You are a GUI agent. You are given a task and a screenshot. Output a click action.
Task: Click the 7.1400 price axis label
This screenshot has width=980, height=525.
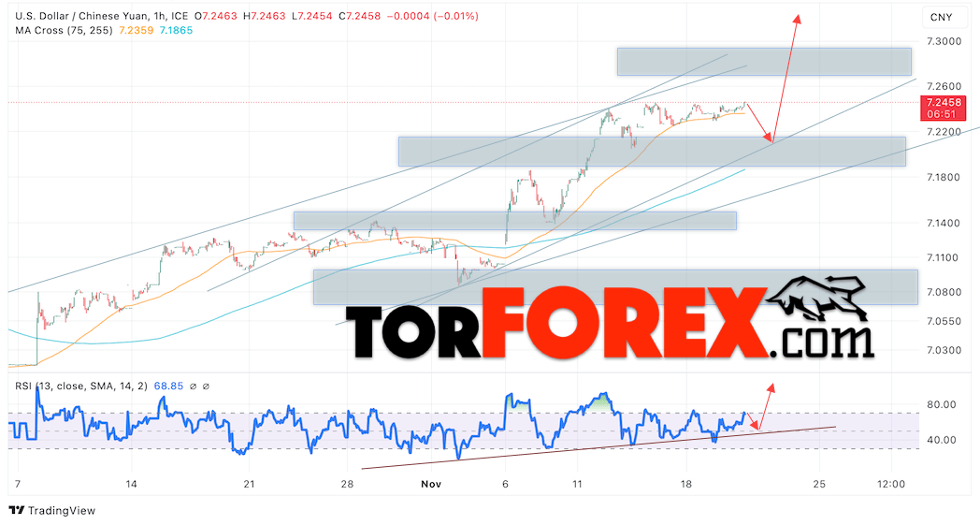[x=944, y=223]
